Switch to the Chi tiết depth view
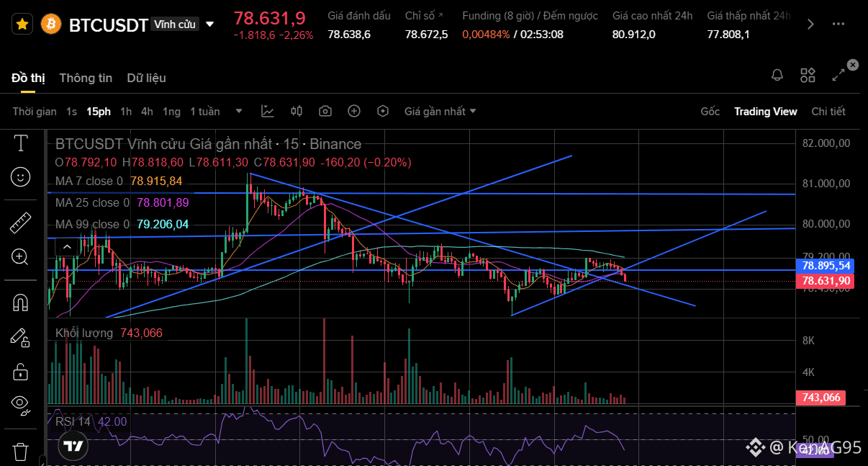The image size is (868, 466). [828, 112]
